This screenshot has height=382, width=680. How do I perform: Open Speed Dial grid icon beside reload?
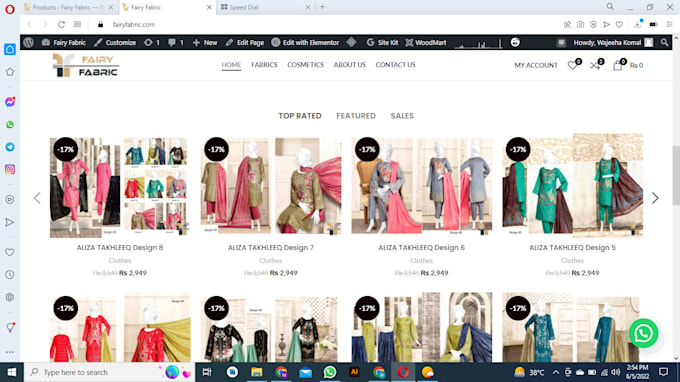tap(77, 24)
